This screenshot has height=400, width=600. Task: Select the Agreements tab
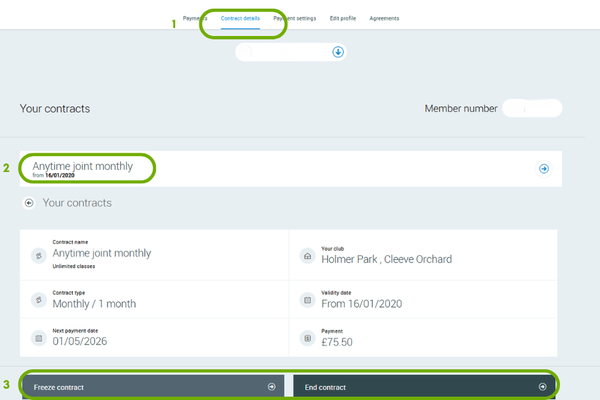384,19
